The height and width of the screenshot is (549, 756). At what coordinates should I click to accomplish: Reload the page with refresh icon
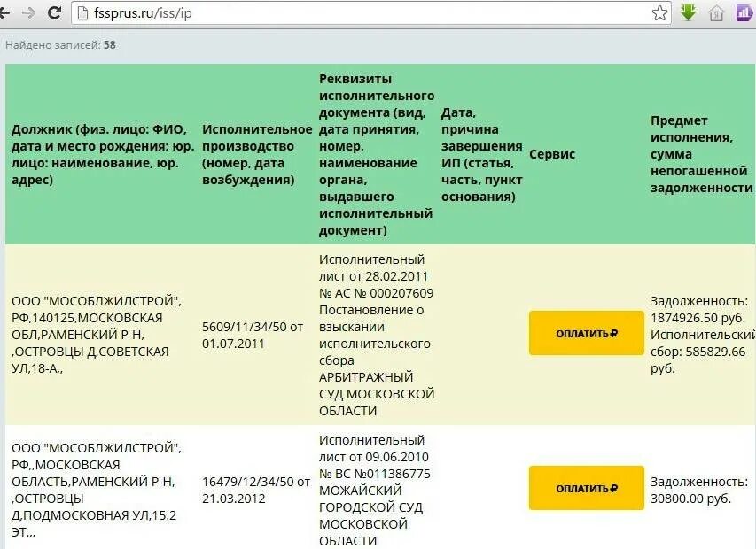54,12
